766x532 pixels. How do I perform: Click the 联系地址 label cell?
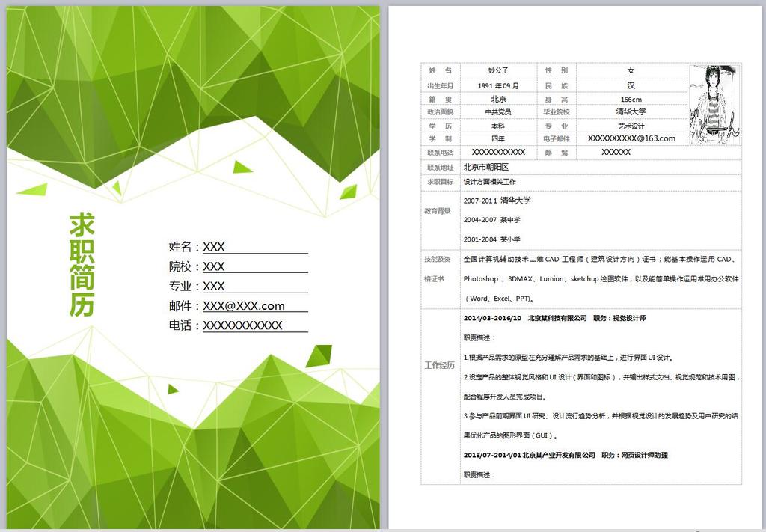click(440, 167)
